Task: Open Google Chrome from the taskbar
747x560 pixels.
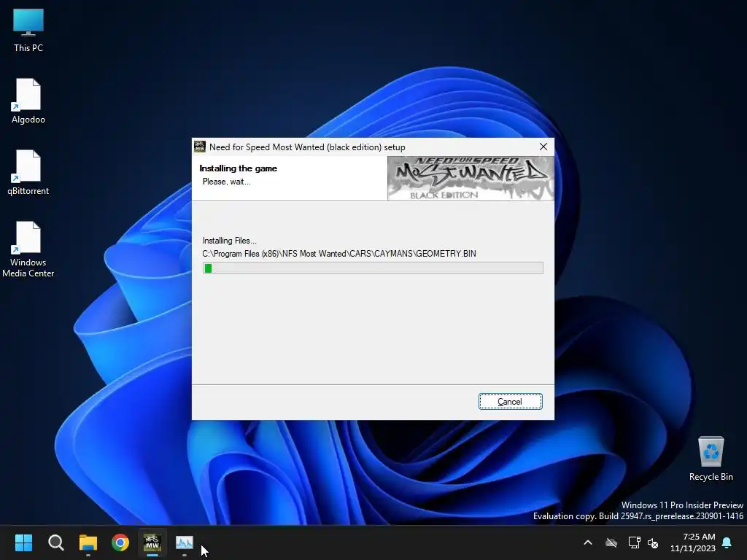Action: click(x=120, y=542)
